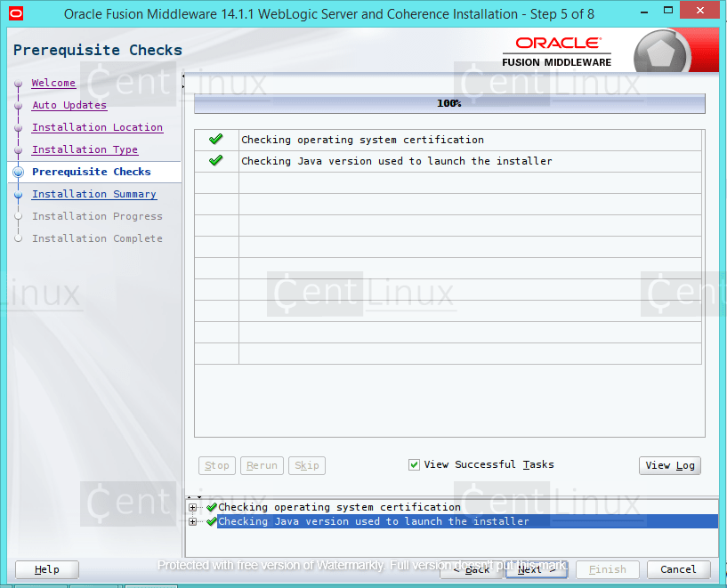This screenshot has width=727, height=588.
Task: Click the green check in the operating system certification tree row
Action: click(212, 507)
